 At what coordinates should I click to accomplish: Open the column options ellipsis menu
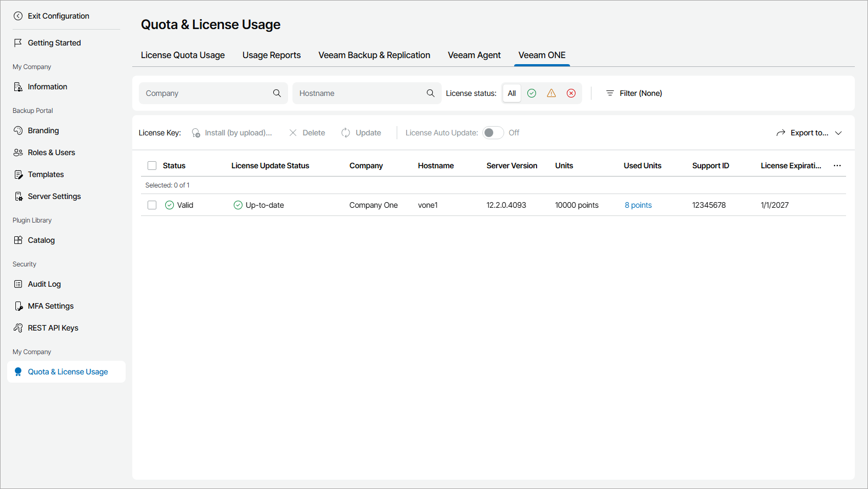coord(837,166)
